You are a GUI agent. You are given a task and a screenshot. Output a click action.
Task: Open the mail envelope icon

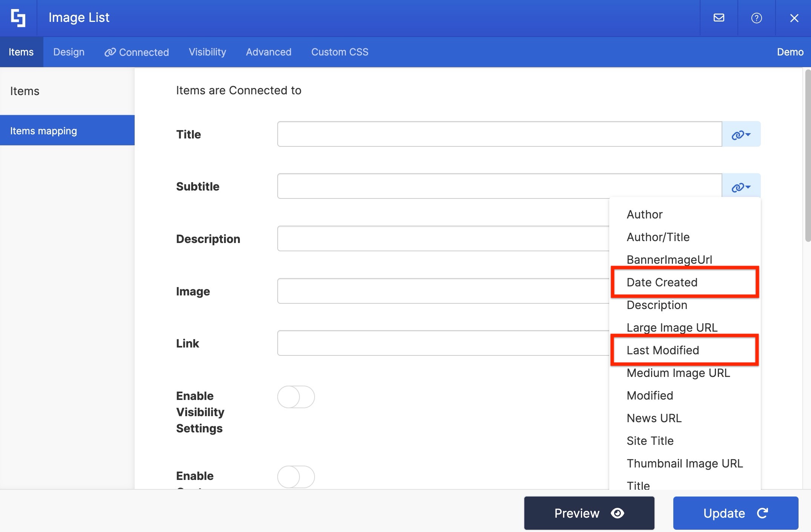tap(719, 18)
